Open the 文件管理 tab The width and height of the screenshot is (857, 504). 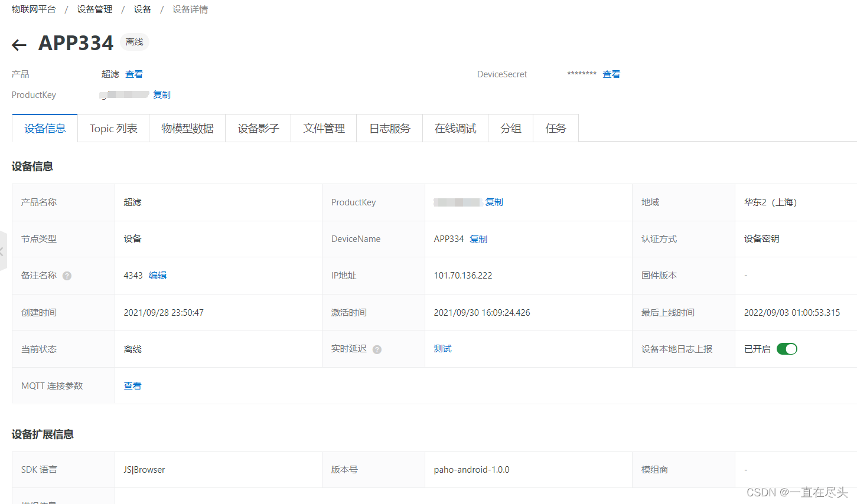(324, 128)
